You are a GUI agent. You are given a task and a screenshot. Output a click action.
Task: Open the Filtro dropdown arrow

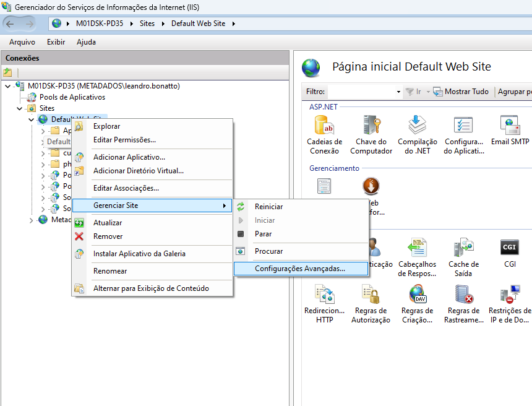coord(398,92)
